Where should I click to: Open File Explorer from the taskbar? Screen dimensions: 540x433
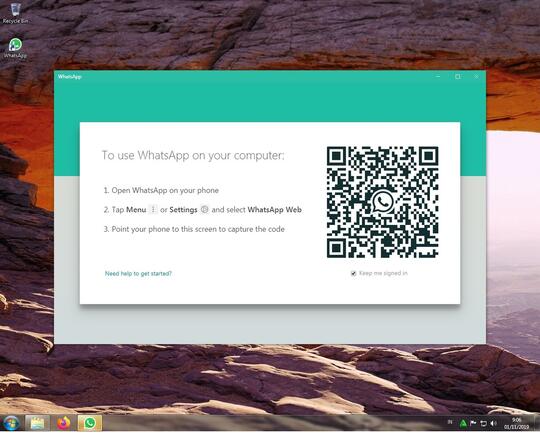click(37, 423)
